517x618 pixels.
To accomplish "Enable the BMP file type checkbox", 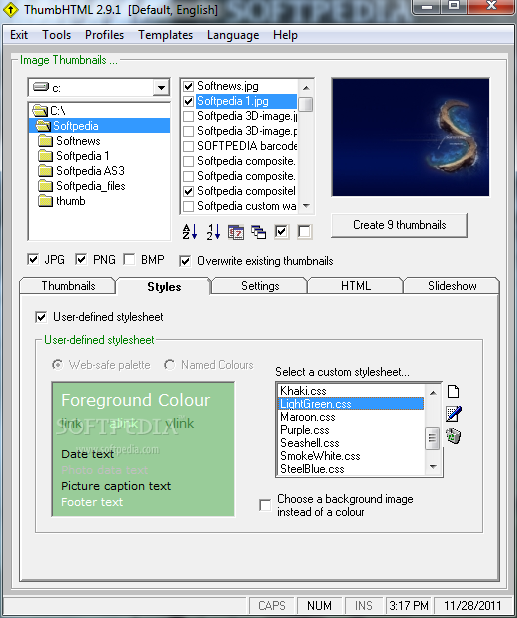I will [129, 259].
